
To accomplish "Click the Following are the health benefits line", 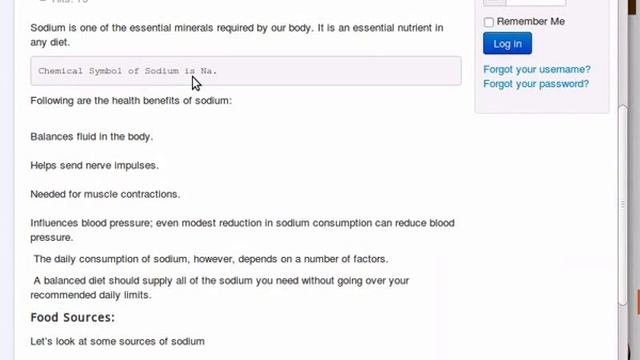I will pyautogui.click(x=131, y=100).
